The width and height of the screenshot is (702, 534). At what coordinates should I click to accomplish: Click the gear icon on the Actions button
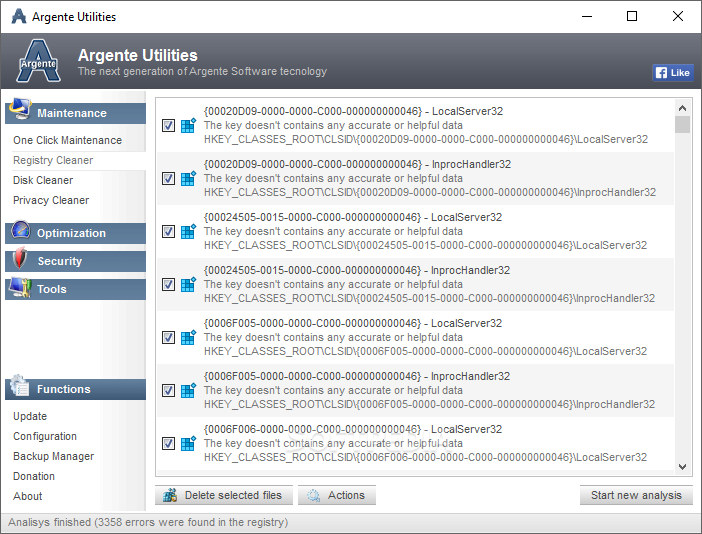click(x=313, y=495)
